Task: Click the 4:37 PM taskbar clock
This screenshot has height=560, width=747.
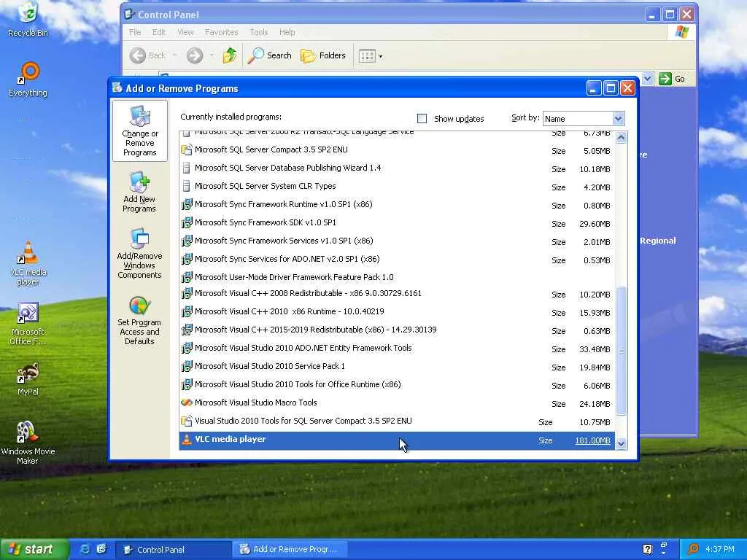Action: [x=719, y=549]
